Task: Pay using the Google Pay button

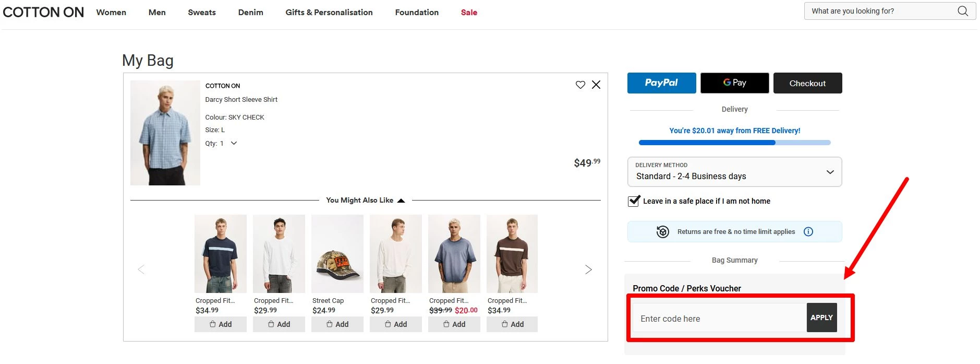Action: 734,83
